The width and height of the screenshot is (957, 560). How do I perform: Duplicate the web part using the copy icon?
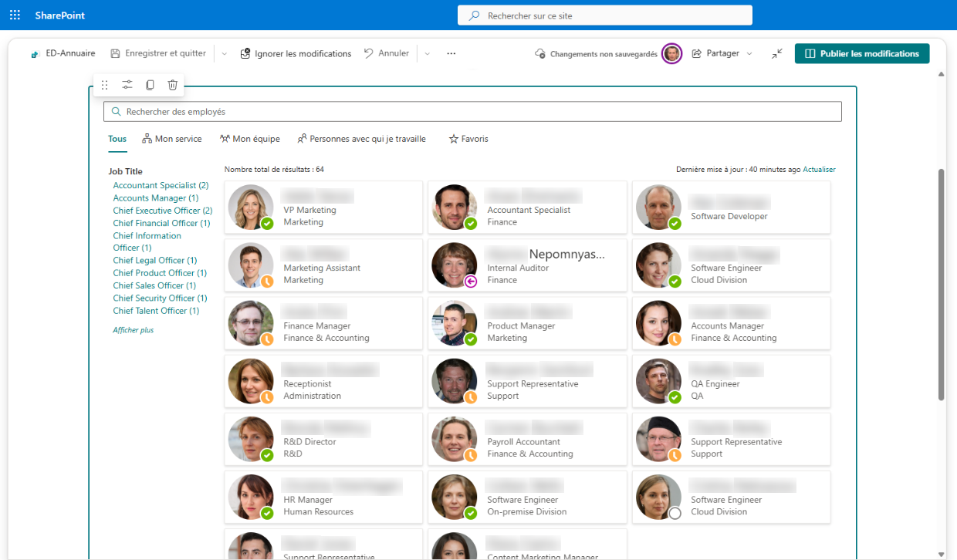tap(150, 85)
